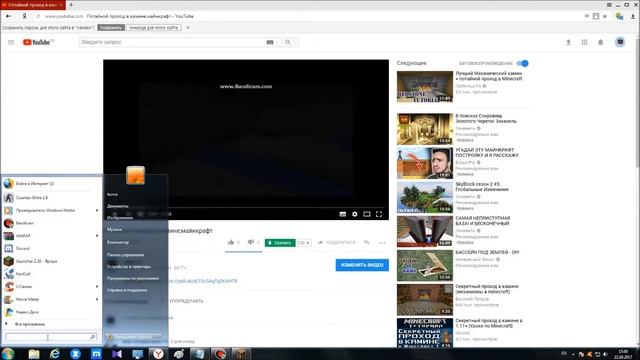Open the YouTube apps grid icon
The height and width of the screenshot is (360, 640).
[x=584, y=42]
